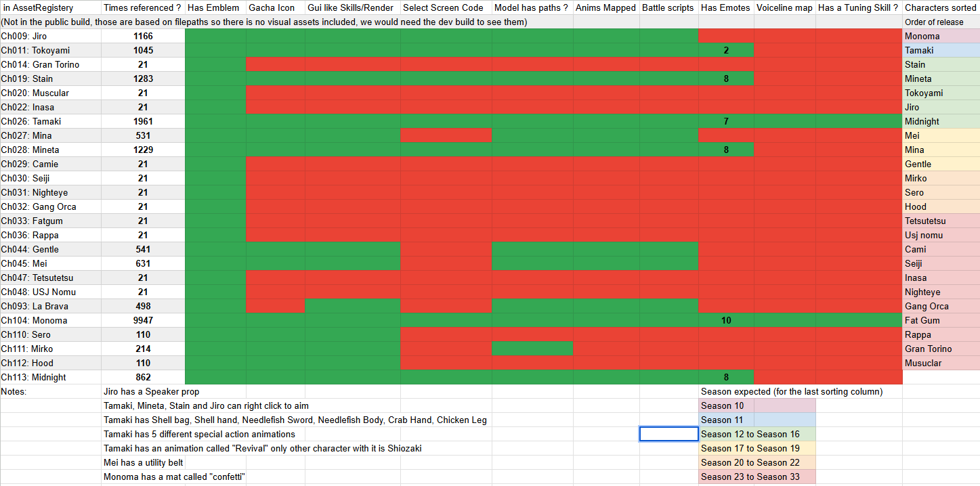Click the value 1283 for Stain
The height and width of the screenshot is (486, 980).
(143, 79)
